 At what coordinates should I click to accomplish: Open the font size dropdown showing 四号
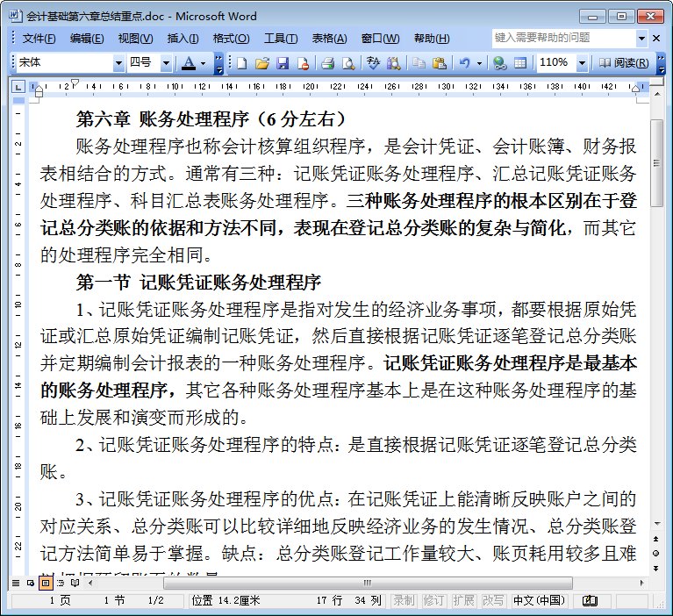click(x=166, y=63)
